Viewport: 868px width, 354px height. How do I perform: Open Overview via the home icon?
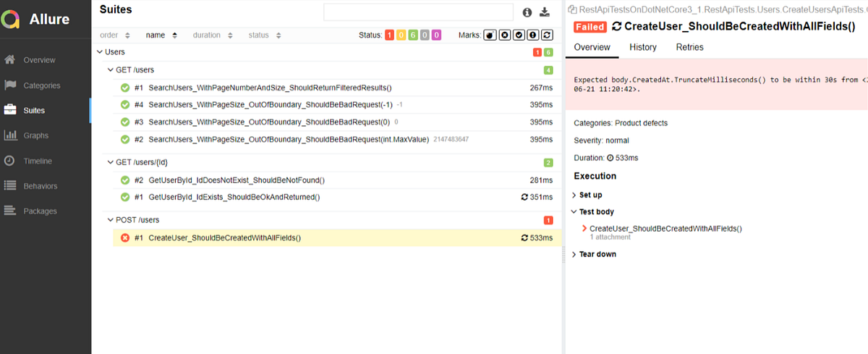[10, 60]
